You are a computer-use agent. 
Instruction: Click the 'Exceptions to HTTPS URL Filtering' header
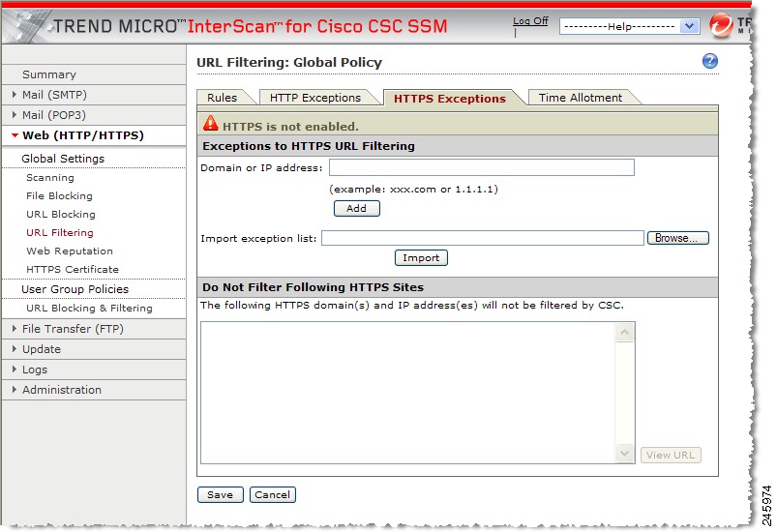tap(309, 146)
